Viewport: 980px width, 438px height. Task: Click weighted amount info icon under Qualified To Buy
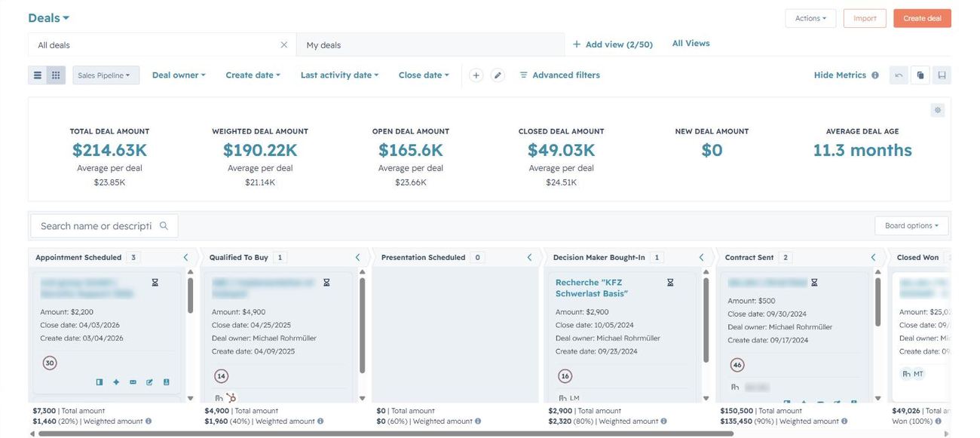point(320,421)
